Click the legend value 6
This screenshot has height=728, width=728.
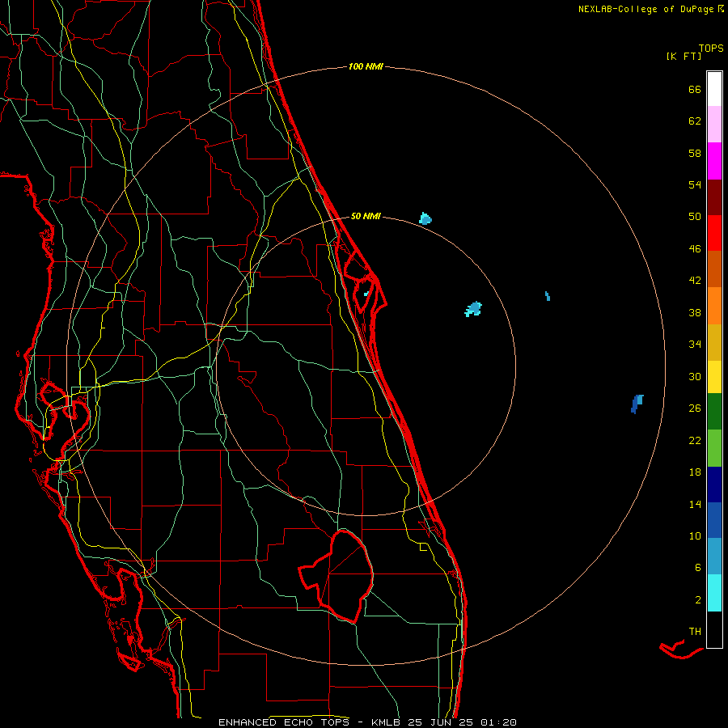tap(697, 568)
